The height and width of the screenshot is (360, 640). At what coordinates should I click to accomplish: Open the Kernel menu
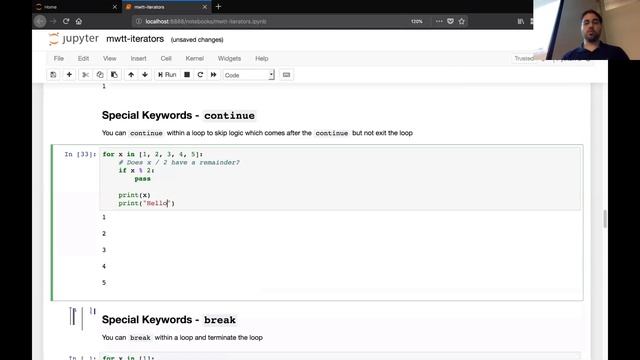[x=195, y=58]
